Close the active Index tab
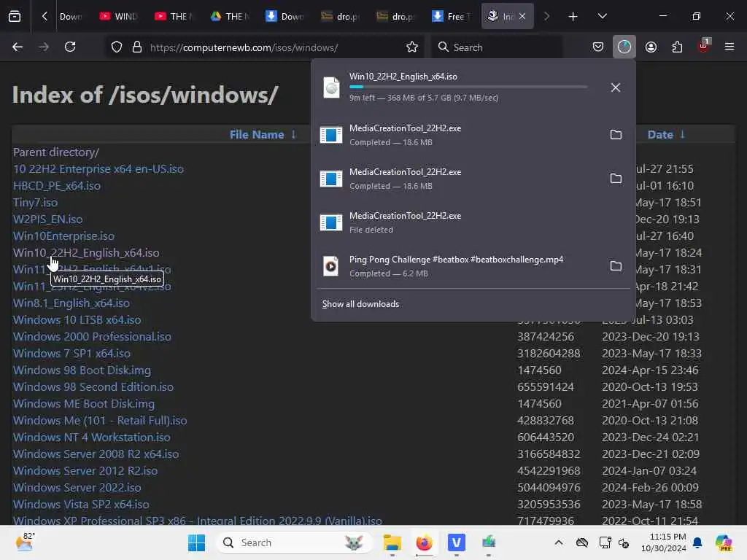The width and height of the screenshot is (747, 560). [522, 16]
